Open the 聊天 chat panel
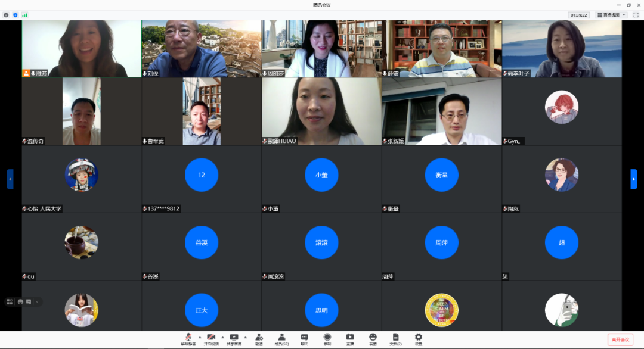The width and height of the screenshot is (644, 349). pyautogui.click(x=304, y=339)
